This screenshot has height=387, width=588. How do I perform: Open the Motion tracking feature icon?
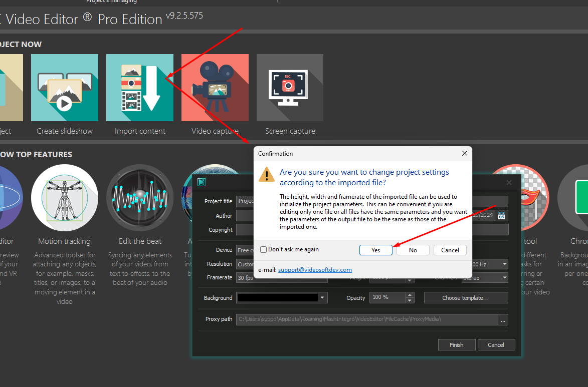coord(65,198)
